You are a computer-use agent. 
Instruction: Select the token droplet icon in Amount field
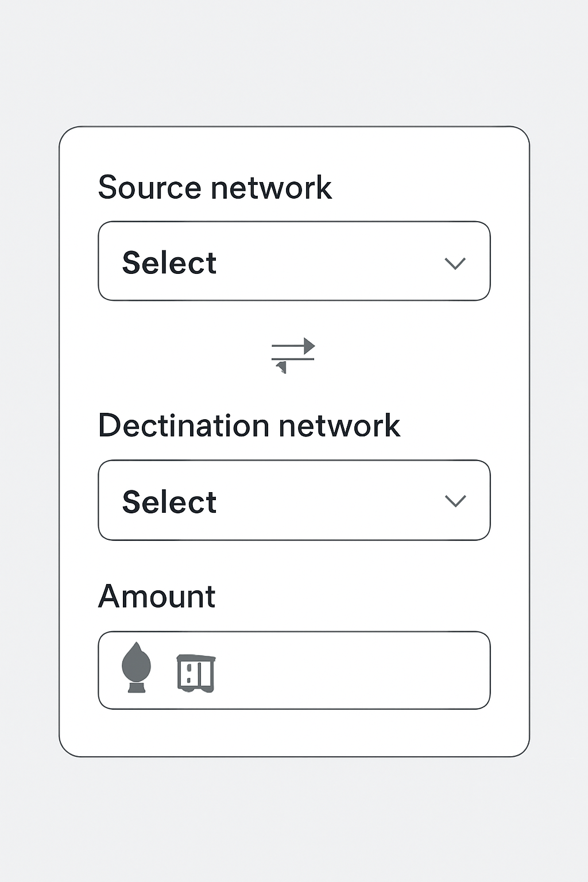pos(137,668)
